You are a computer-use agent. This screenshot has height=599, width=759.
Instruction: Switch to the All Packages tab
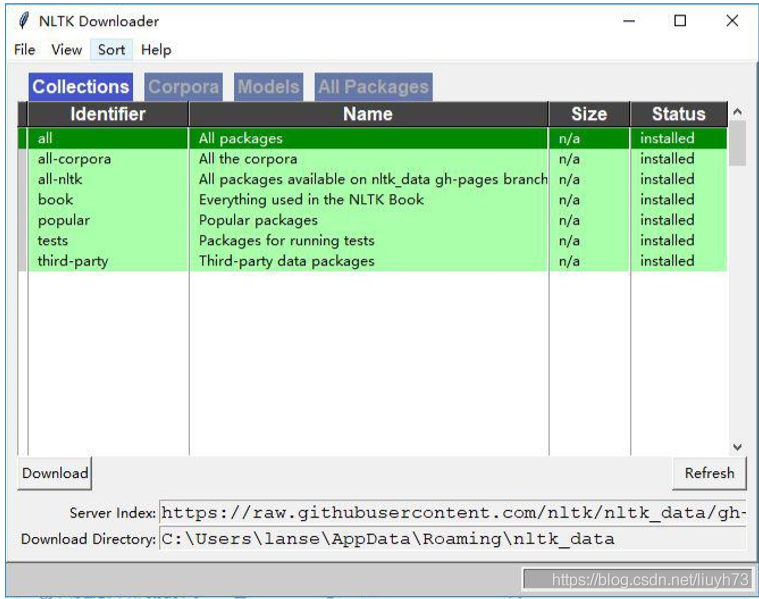point(373,87)
